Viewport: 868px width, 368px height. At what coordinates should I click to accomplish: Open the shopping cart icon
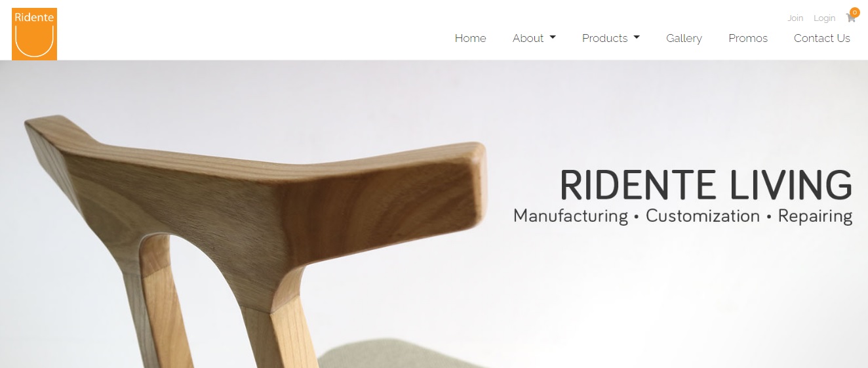(851, 18)
